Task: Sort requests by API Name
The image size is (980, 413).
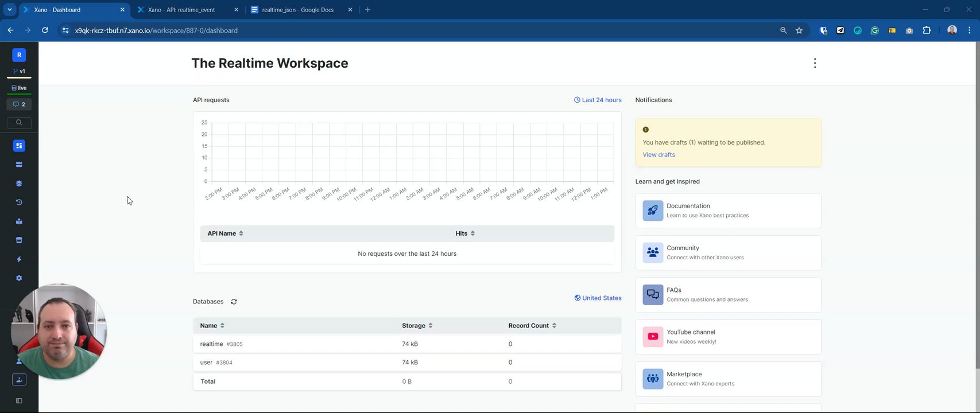Action: click(x=225, y=233)
